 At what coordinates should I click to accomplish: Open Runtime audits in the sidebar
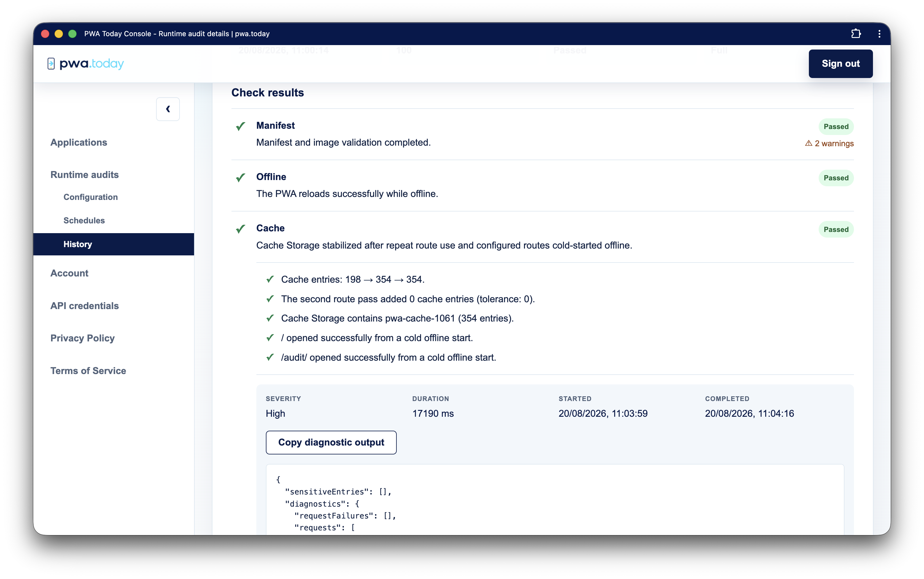[84, 175]
